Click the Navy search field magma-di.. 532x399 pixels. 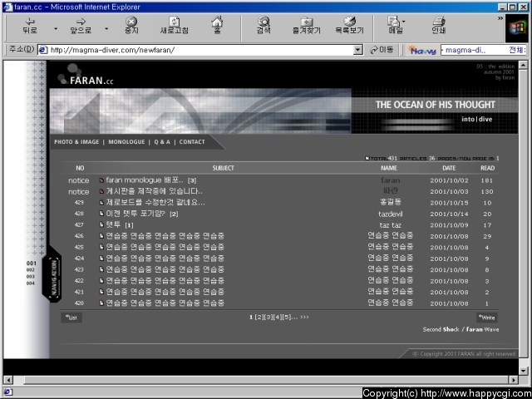(483, 50)
